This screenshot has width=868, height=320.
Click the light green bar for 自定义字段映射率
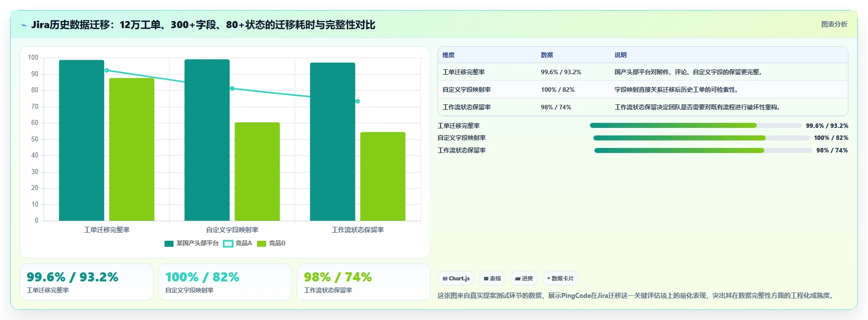point(257,172)
